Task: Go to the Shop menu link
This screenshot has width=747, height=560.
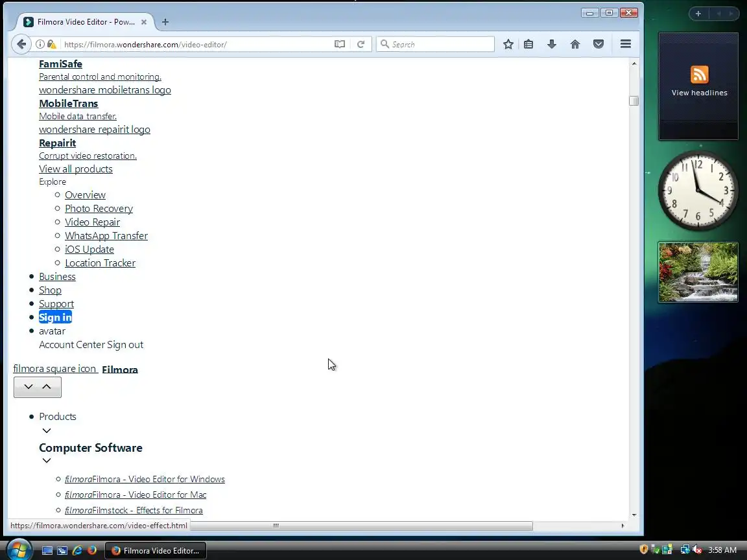Action: (50, 290)
